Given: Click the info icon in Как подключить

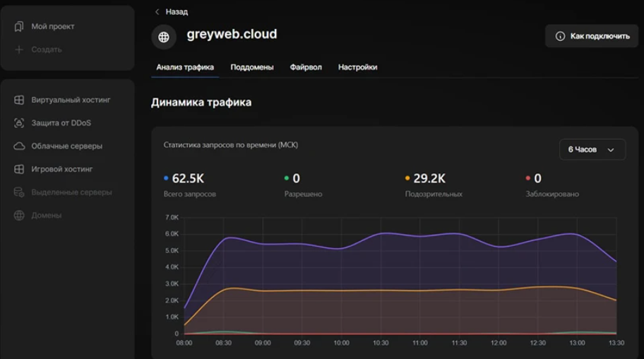Looking at the screenshot, I should 560,36.
